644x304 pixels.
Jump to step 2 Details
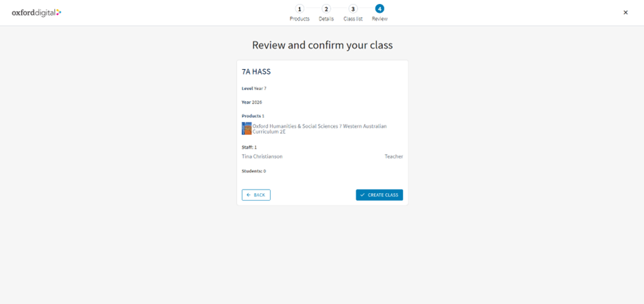pos(326,10)
